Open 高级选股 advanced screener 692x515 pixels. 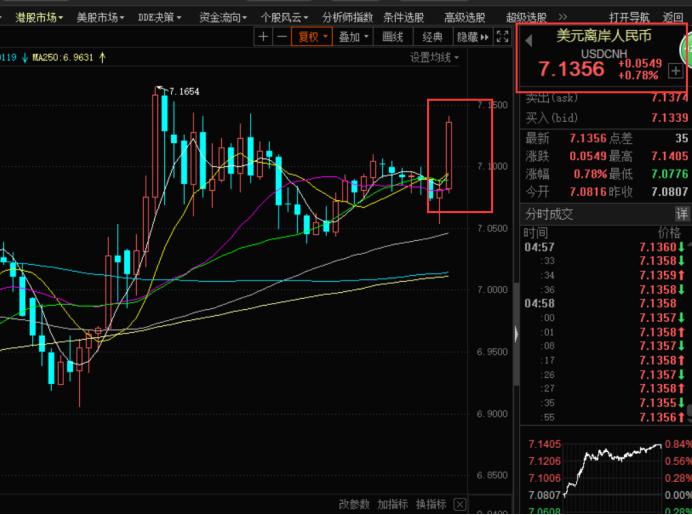point(464,17)
